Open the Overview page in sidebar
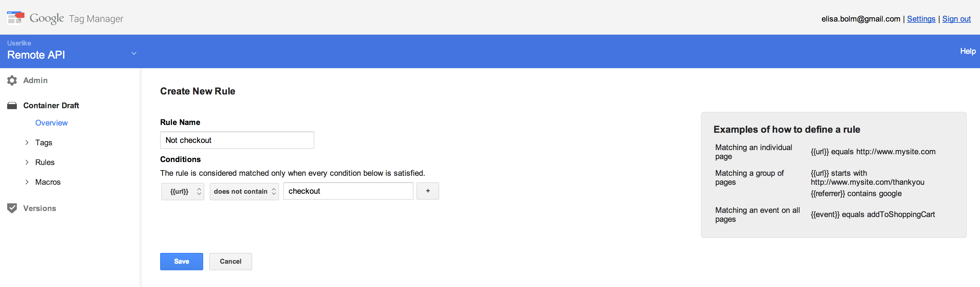 pyautogui.click(x=51, y=123)
